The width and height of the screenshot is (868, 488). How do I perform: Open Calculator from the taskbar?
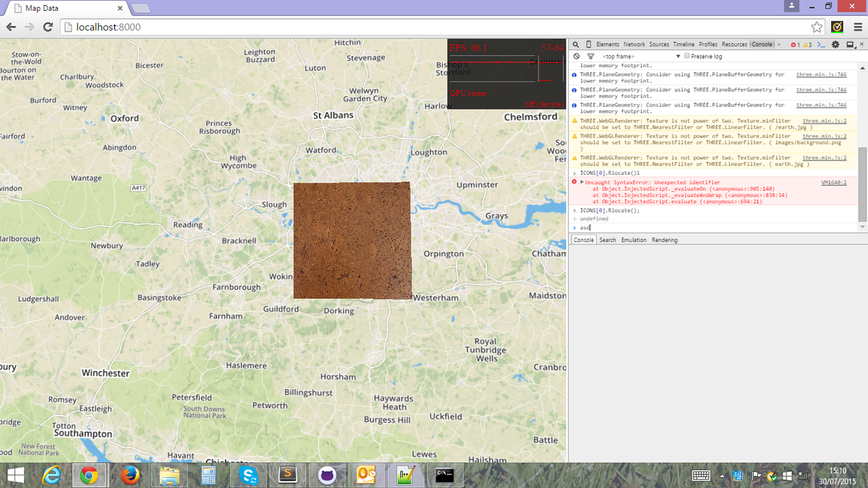(x=209, y=475)
